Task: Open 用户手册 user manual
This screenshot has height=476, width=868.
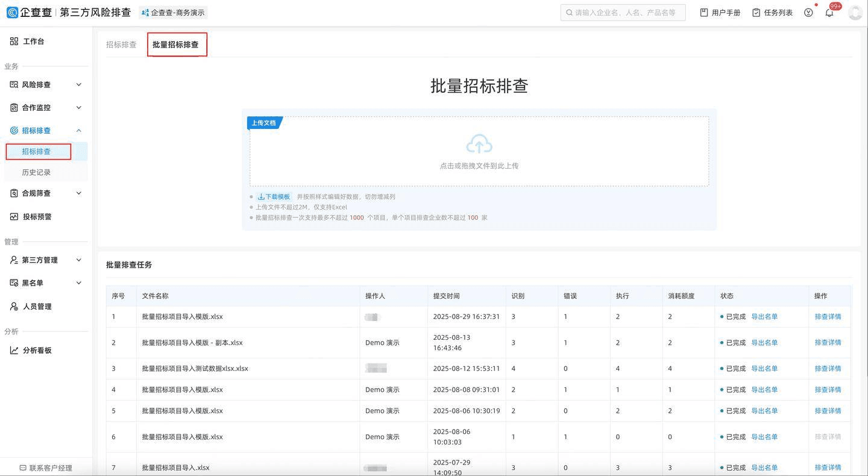Action: click(x=720, y=13)
